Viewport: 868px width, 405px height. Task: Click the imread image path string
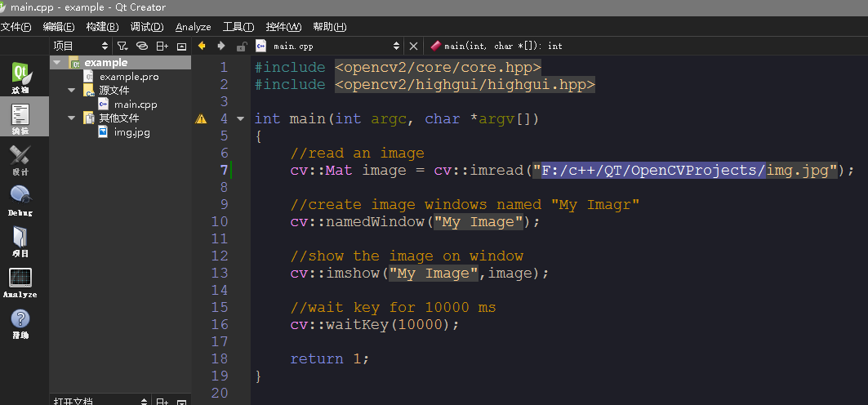coord(685,171)
